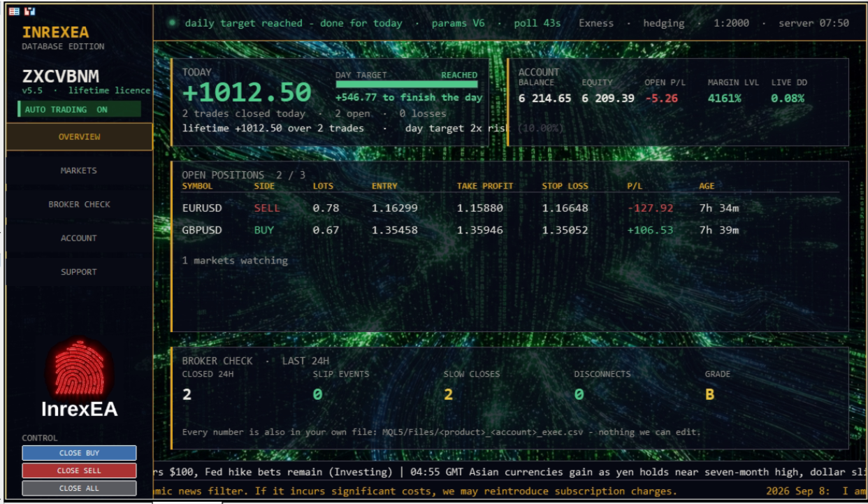
Task: Click the red-blue chart-object icon at top-left
Action: [x=29, y=11]
